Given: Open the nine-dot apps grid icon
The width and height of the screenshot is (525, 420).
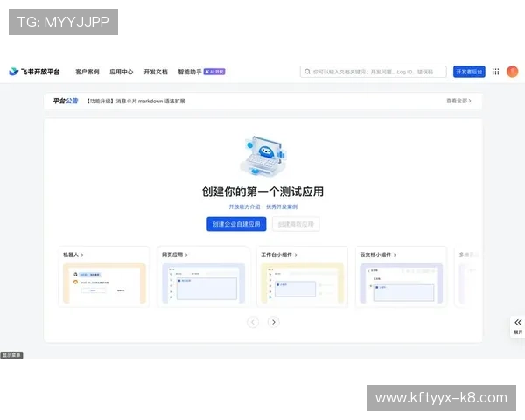Looking at the screenshot, I should 495,72.
